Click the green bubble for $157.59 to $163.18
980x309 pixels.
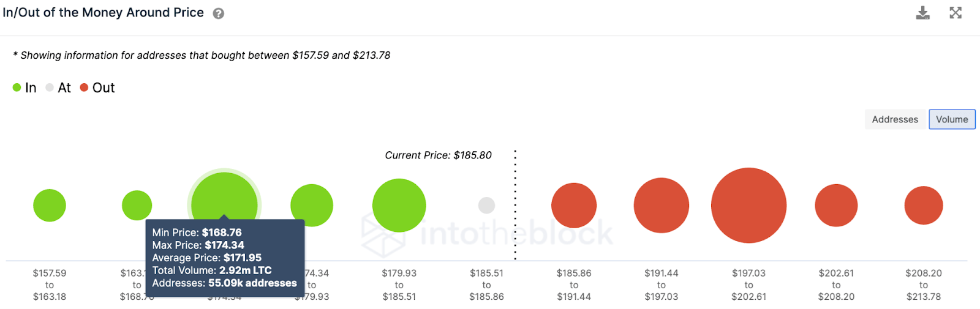click(x=50, y=206)
